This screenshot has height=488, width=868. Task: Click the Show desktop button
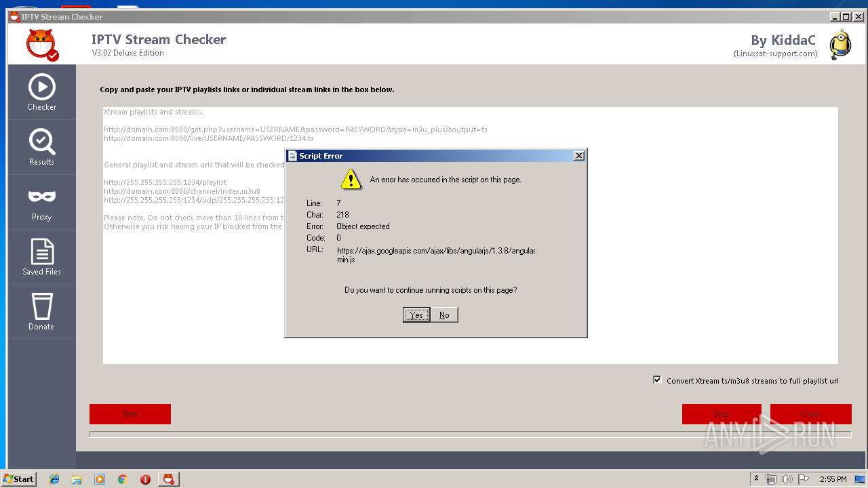[x=861, y=479]
